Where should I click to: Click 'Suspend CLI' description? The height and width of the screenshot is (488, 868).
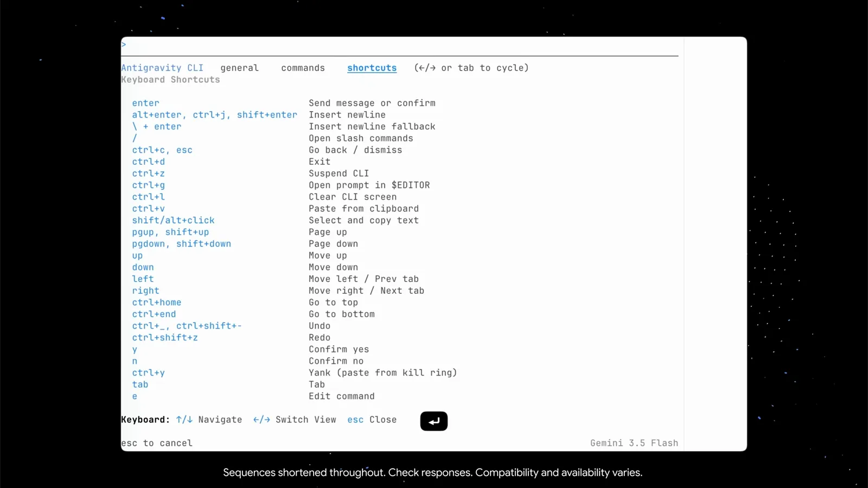coord(339,174)
